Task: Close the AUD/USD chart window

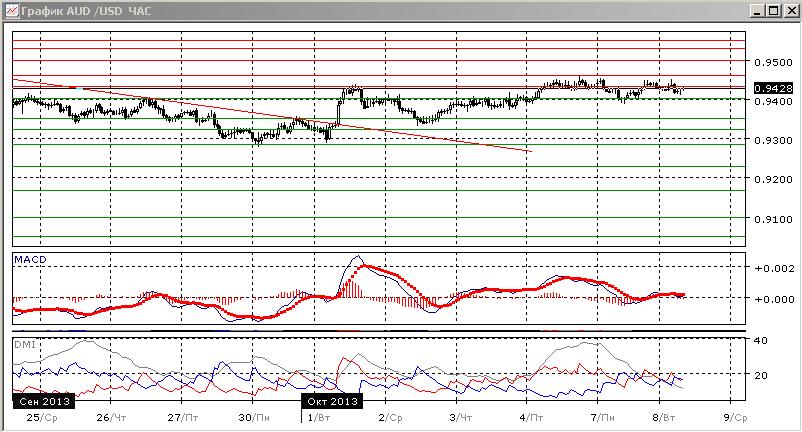Action: click(x=791, y=11)
